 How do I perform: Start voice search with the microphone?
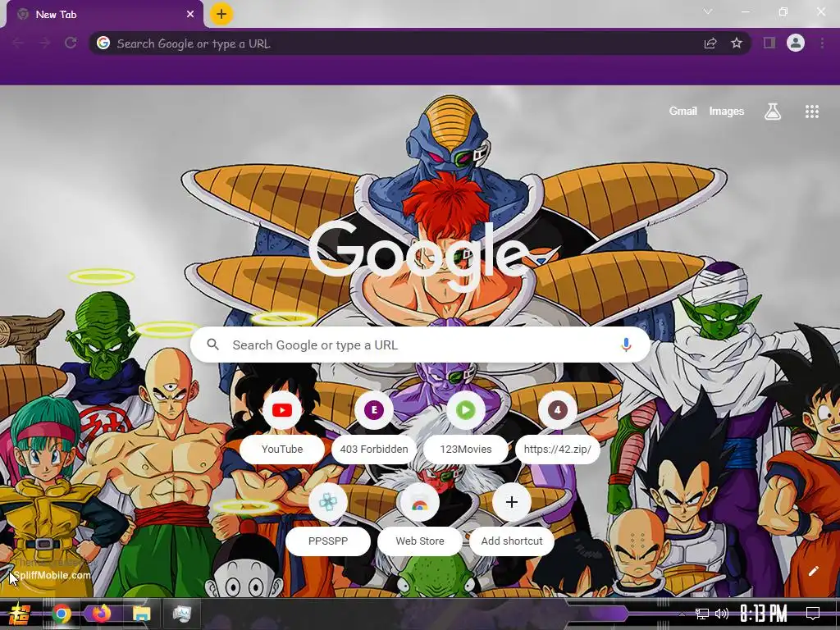626,345
